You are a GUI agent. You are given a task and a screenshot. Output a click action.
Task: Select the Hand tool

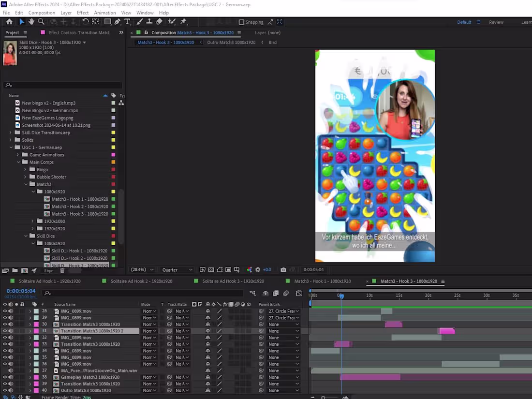[x=31, y=22]
